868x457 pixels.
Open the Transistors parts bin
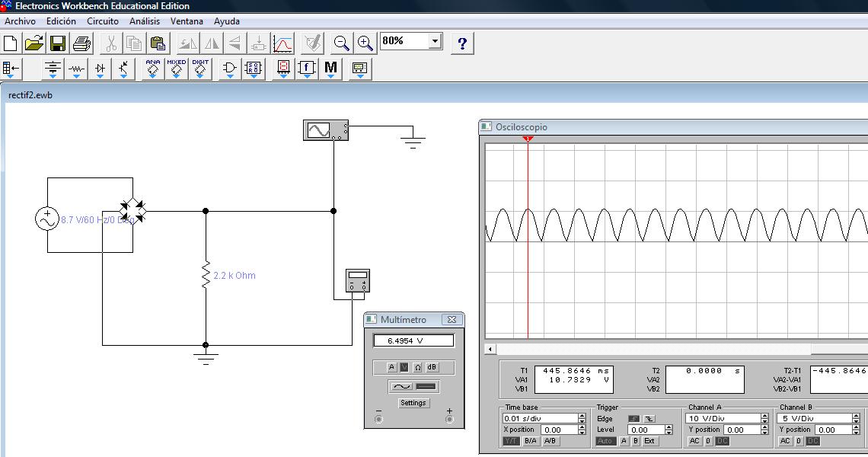(123, 69)
